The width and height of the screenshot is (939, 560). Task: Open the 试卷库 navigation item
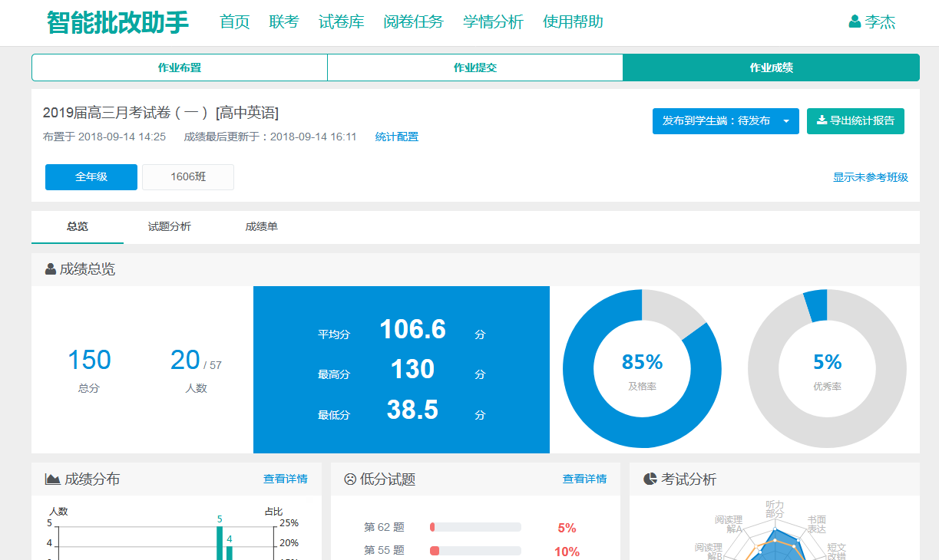(x=341, y=22)
